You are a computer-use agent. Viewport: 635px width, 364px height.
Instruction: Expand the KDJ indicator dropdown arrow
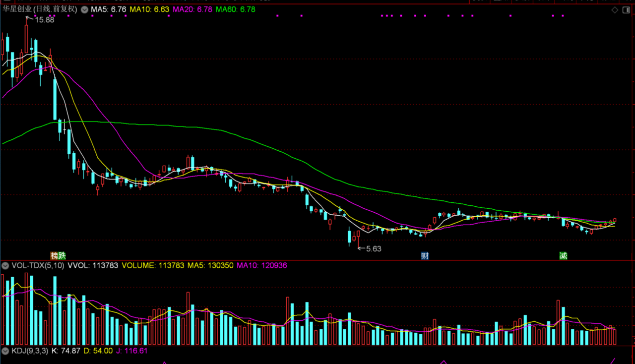coord(5,351)
